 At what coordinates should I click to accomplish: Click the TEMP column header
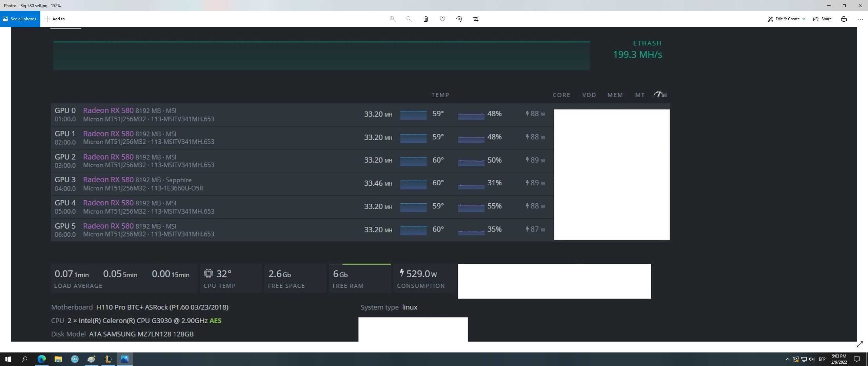(440, 95)
